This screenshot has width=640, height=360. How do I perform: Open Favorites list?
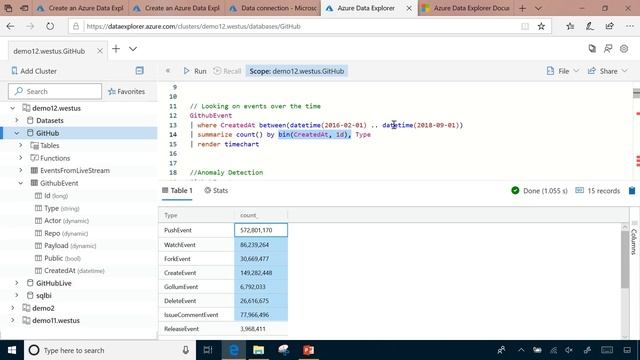(127, 91)
